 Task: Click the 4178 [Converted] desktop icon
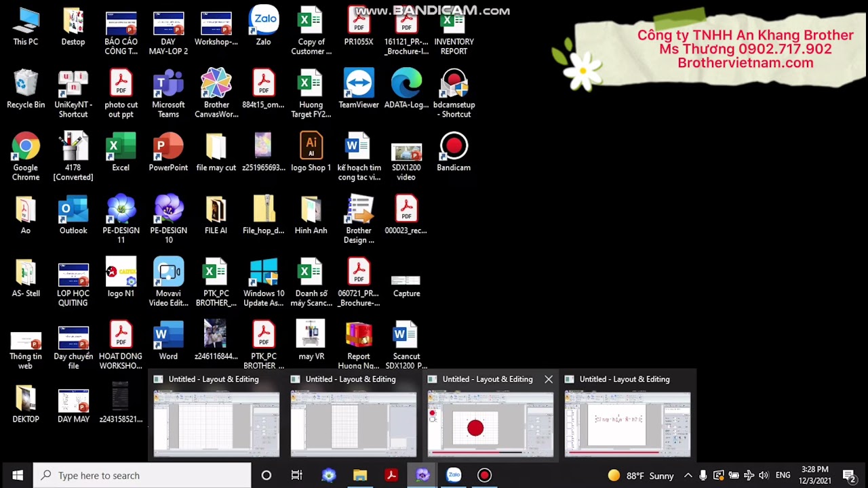[73, 156]
